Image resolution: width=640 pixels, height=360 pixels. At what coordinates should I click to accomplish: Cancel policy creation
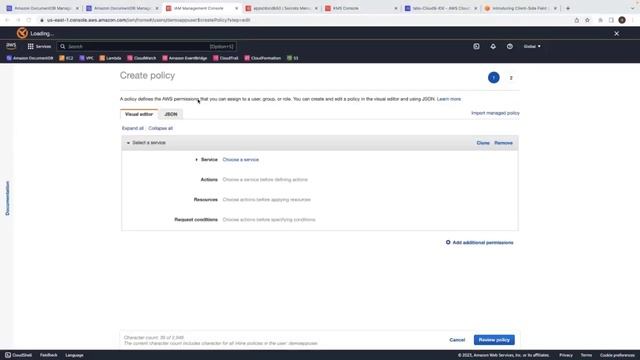pyautogui.click(x=457, y=340)
